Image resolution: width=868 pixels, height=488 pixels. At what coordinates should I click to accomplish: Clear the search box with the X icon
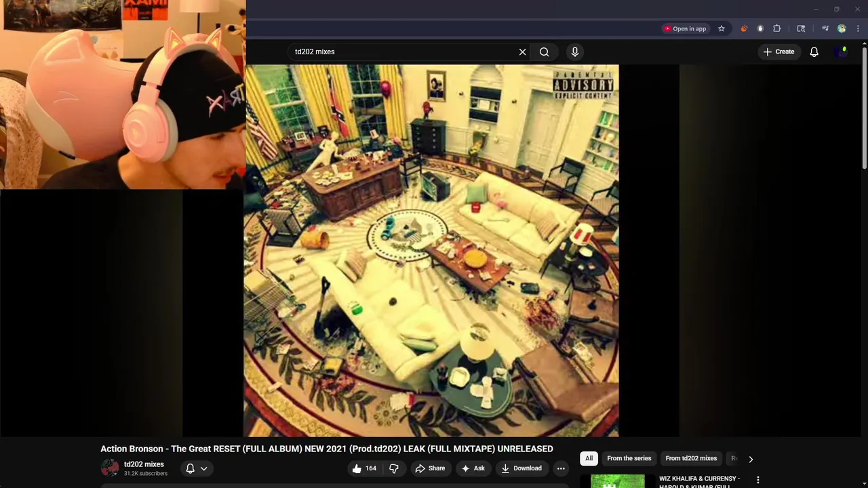tap(522, 52)
